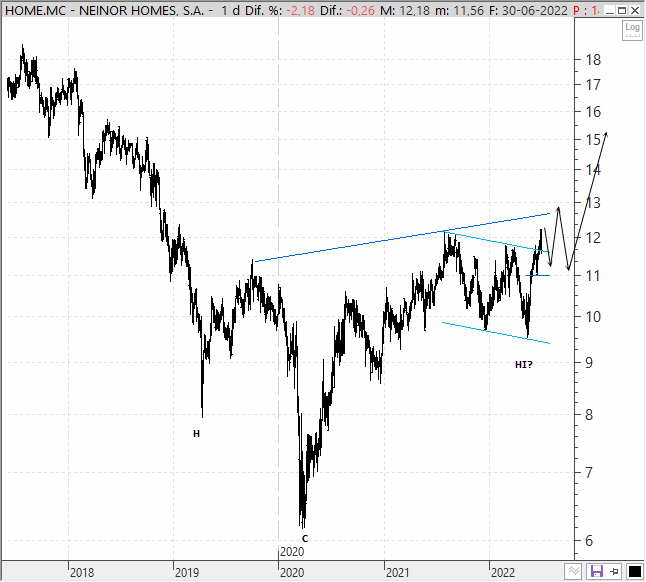Click the '1 d' timeframe text
Screen dimensions: 646x582
230,10
